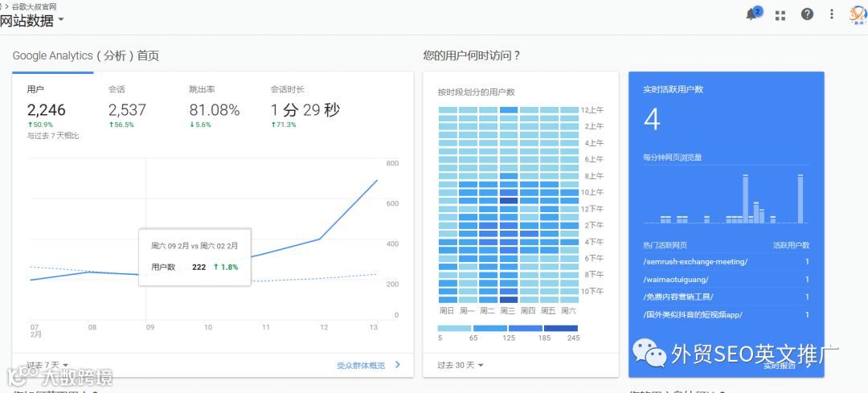Image resolution: width=868 pixels, height=393 pixels.
Task: Click the 2,537 sessions value
Action: point(127,109)
